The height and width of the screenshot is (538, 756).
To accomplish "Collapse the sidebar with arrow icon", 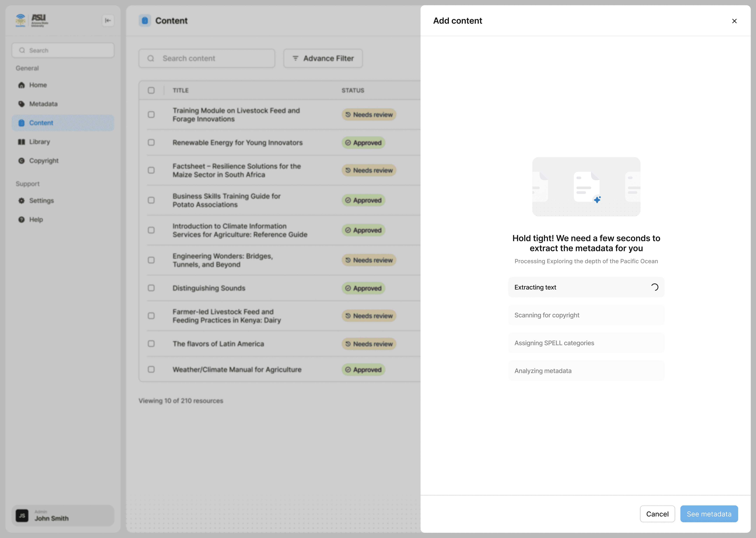I will pyautogui.click(x=108, y=20).
